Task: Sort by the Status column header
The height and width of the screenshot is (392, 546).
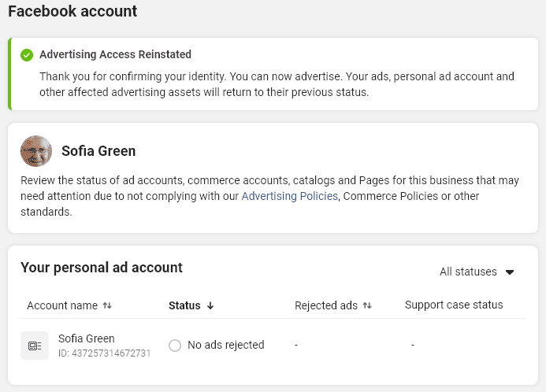Action: coord(191,305)
